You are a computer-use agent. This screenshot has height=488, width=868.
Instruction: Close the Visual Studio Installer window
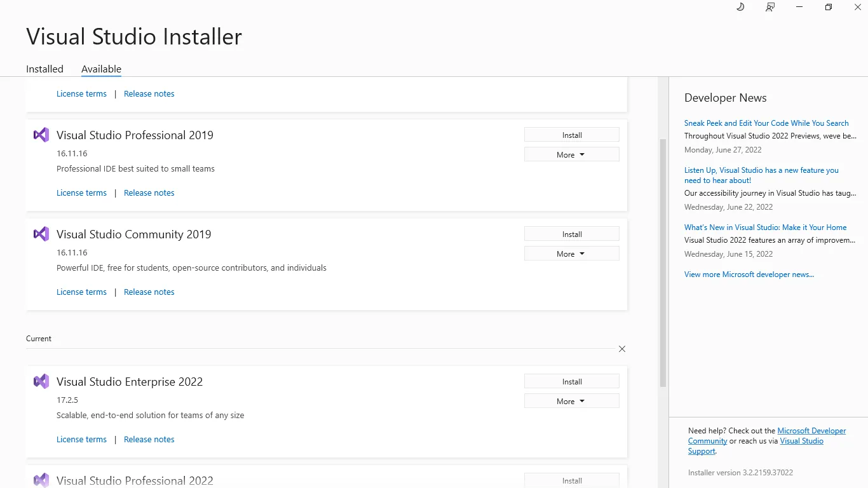pos(857,7)
